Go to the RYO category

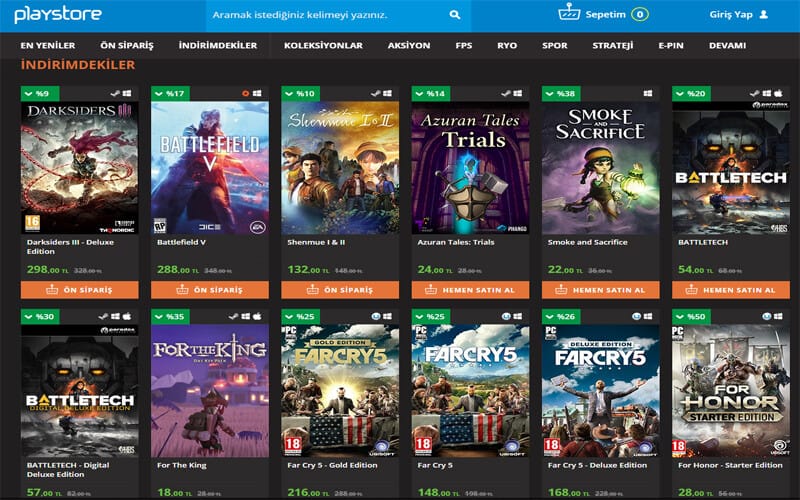pyautogui.click(x=507, y=45)
